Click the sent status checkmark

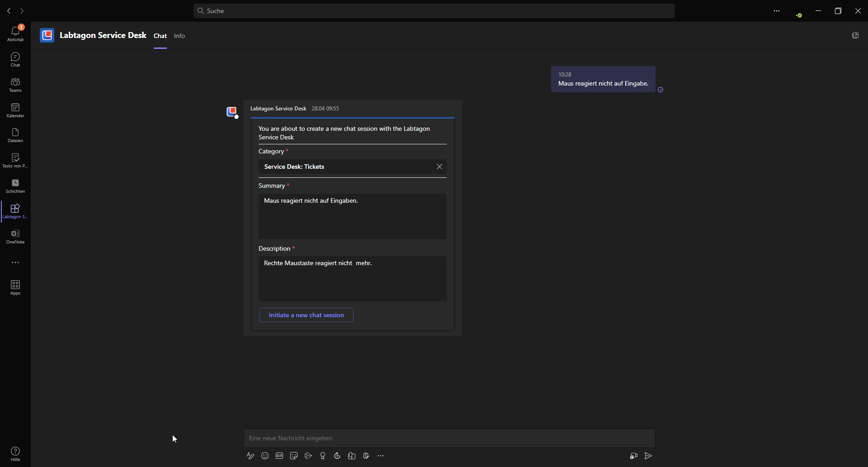pos(660,90)
